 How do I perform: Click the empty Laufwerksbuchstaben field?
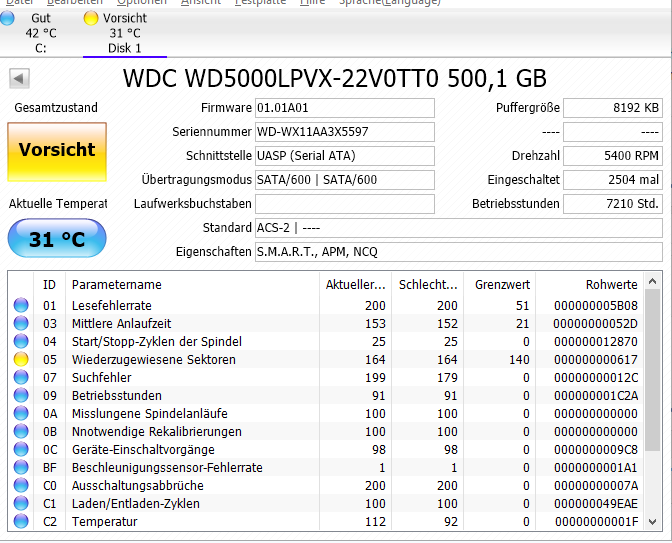(345, 204)
